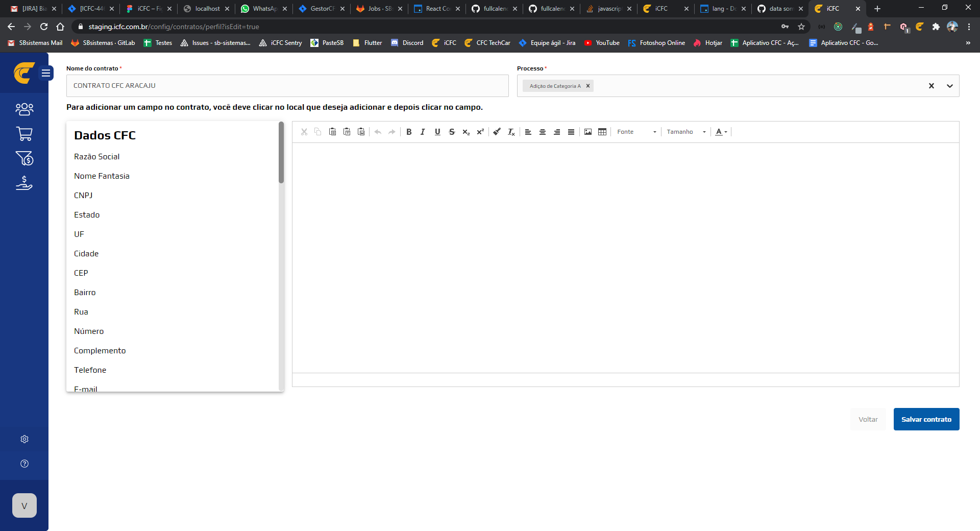The width and height of the screenshot is (980, 531).
Task: Remove text formatting with the Tx icon
Action: (511, 132)
